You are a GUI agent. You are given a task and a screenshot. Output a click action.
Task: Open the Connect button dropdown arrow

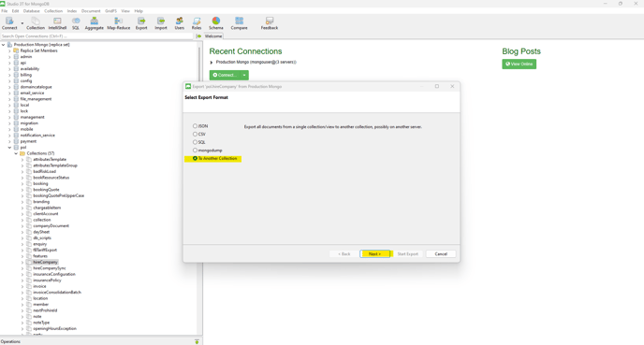pyautogui.click(x=244, y=75)
